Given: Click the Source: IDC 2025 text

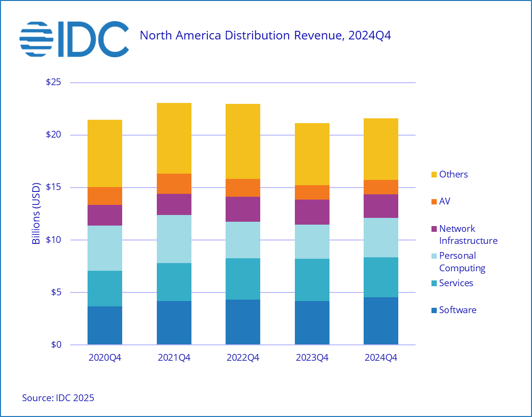Looking at the screenshot, I should (58, 398).
